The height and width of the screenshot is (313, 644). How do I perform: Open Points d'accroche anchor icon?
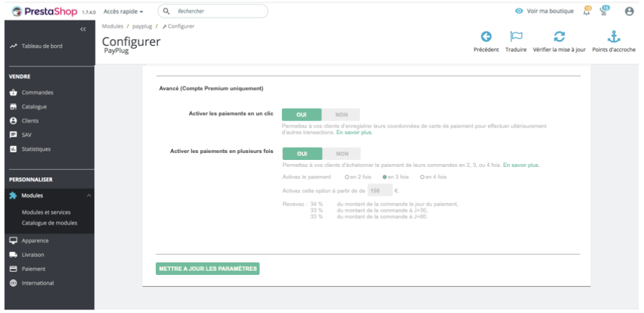point(614,37)
